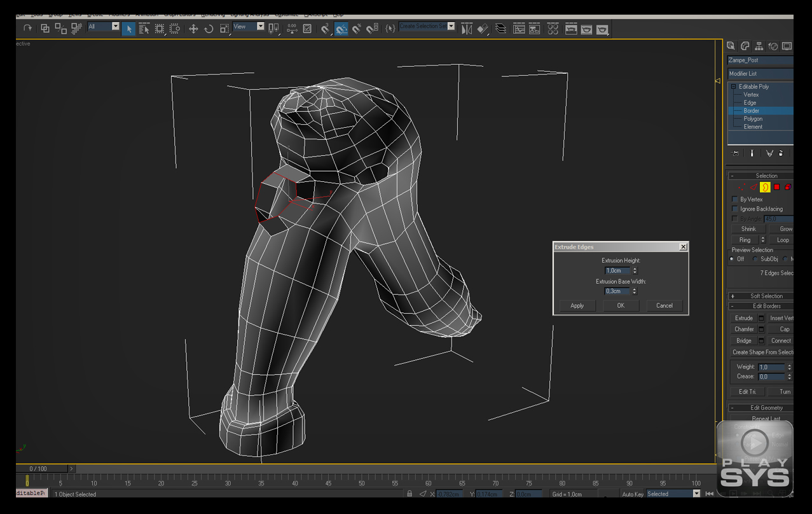The width and height of the screenshot is (812, 514).
Task: Click the Unlink Selection icon
Action: tap(61, 28)
